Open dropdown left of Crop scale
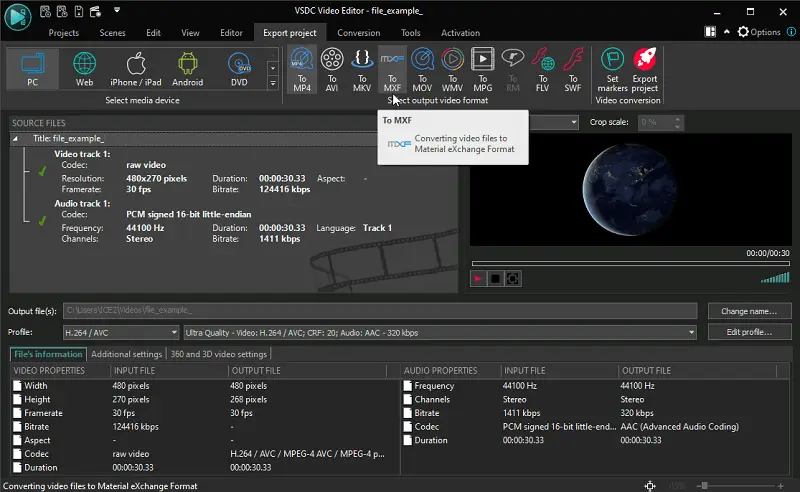800x492 pixels. tap(574, 122)
